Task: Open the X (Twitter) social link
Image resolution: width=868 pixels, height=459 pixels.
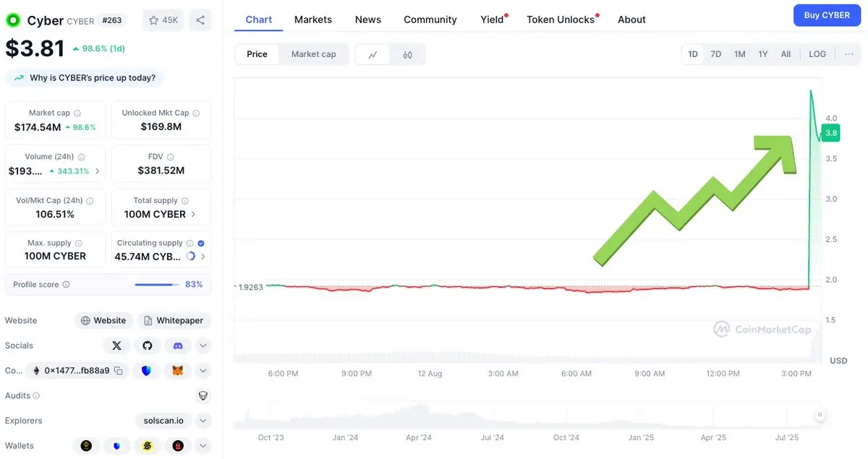Action: point(116,346)
